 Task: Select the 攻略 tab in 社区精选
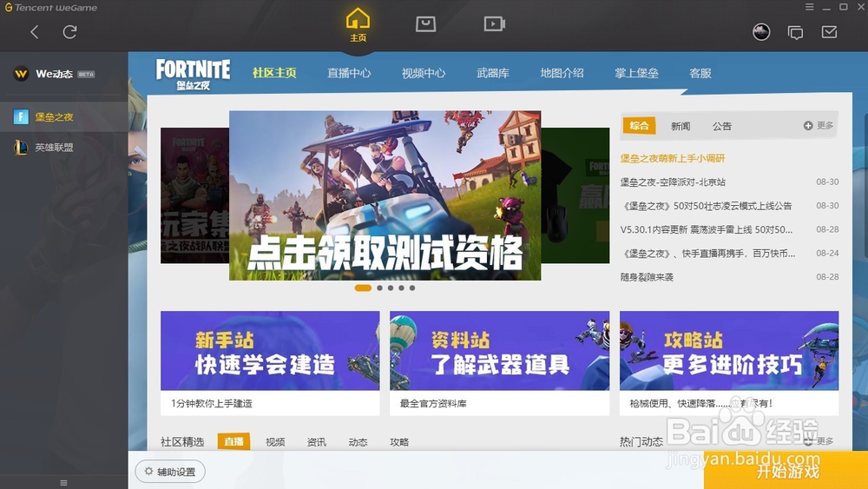[399, 442]
